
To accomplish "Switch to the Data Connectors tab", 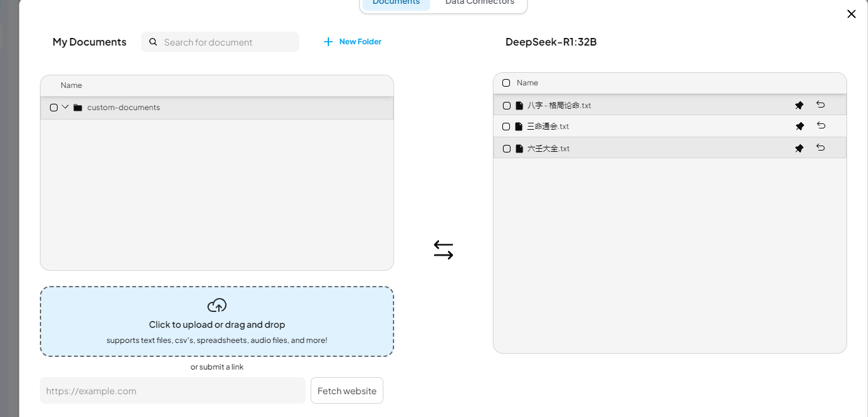I will pyautogui.click(x=479, y=3).
